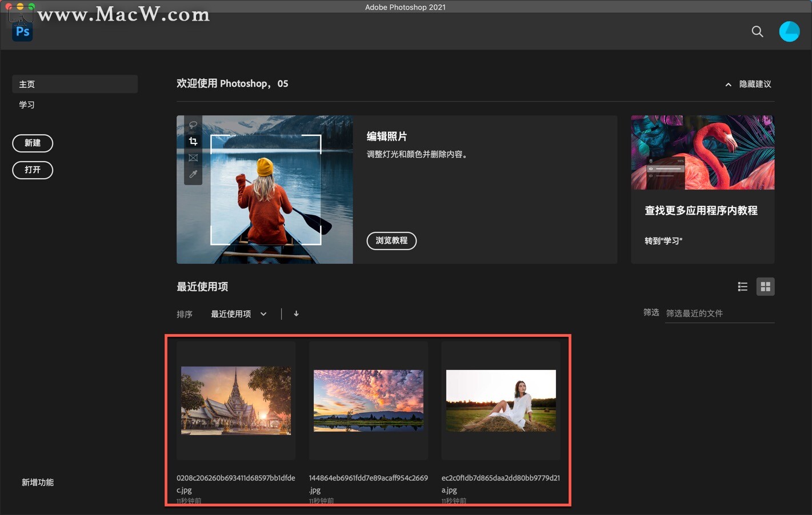
Task: Click file name starting ec2c0f1db7d8
Action: (501, 484)
